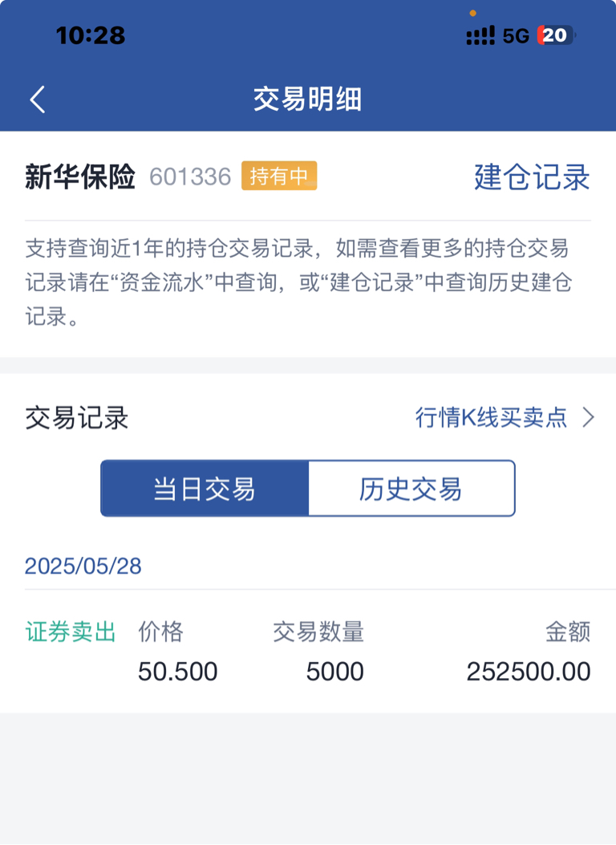The width and height of the screenshot is (616, 845).
Task: Tap the 2025/05/28 date header
Action: [x=83, y=566]
